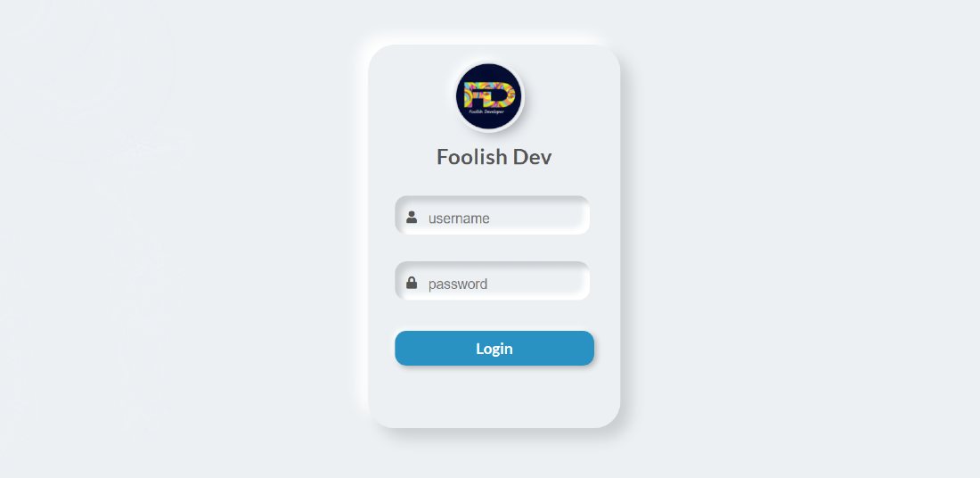This screenshot has width=980, height=478.
Task: Tap the dark round profile badge
Action: [x=489, y=96]
